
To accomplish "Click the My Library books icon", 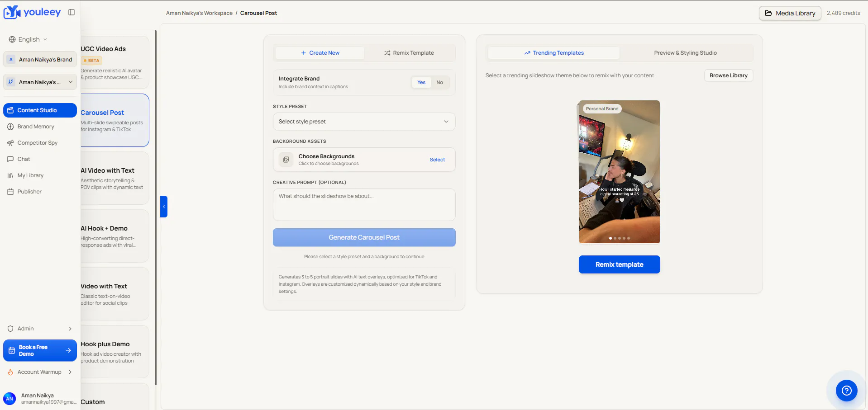I will (x=10, y=175).
